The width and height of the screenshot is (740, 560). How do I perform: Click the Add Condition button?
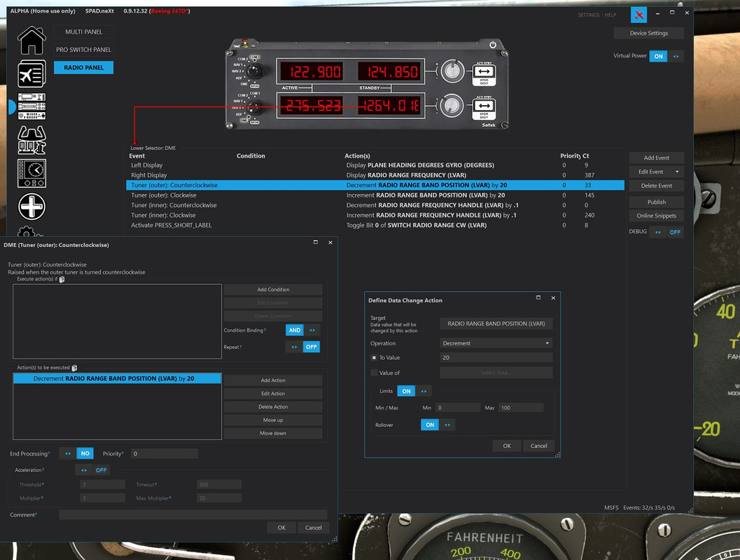pyautogui.click(x=273, y=290)
